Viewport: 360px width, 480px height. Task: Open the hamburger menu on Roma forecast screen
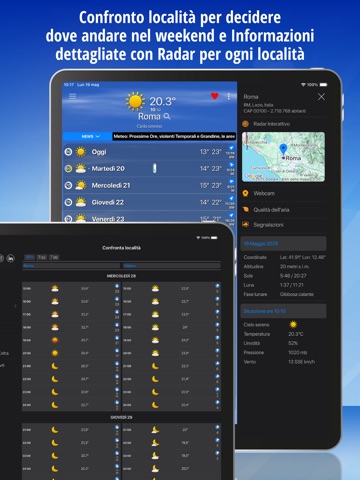[x=72, y=96]
